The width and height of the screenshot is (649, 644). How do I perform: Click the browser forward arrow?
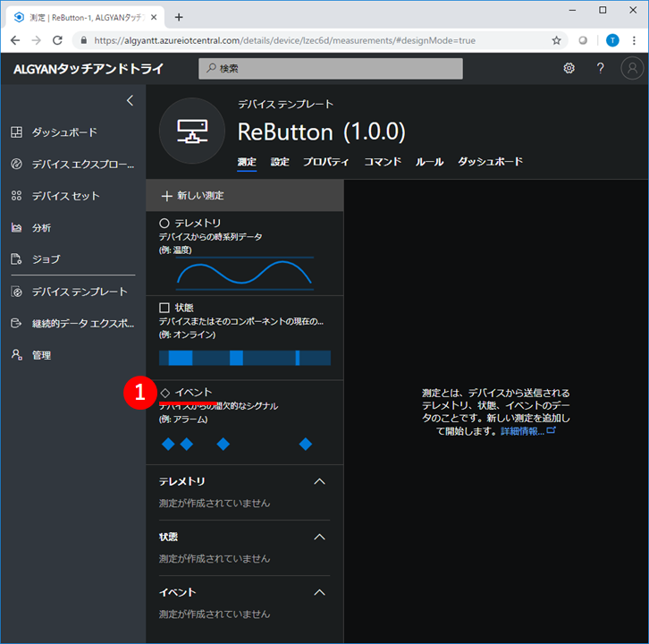[x=37, y=40]
